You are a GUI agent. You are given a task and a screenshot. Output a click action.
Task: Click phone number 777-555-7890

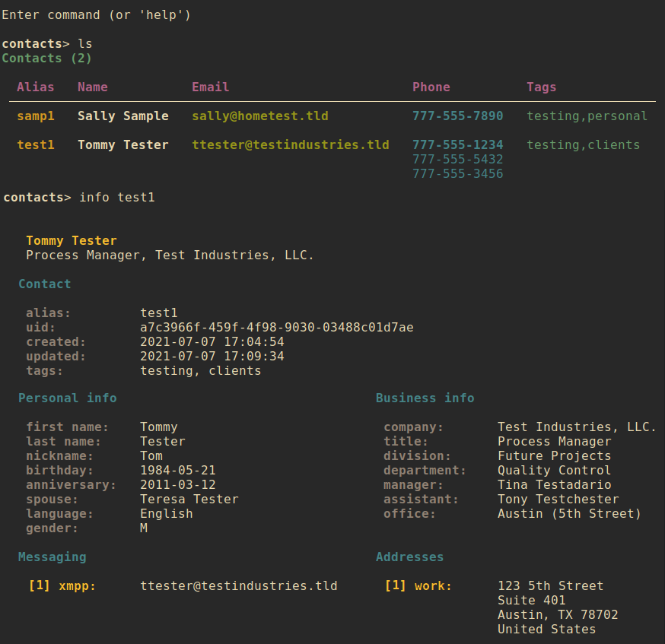[x=457, y=116]
